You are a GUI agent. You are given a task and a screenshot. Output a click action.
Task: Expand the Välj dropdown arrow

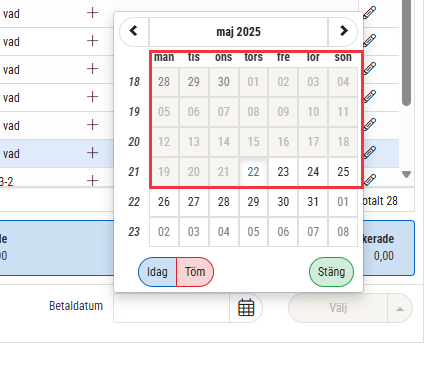pos(400,309)
